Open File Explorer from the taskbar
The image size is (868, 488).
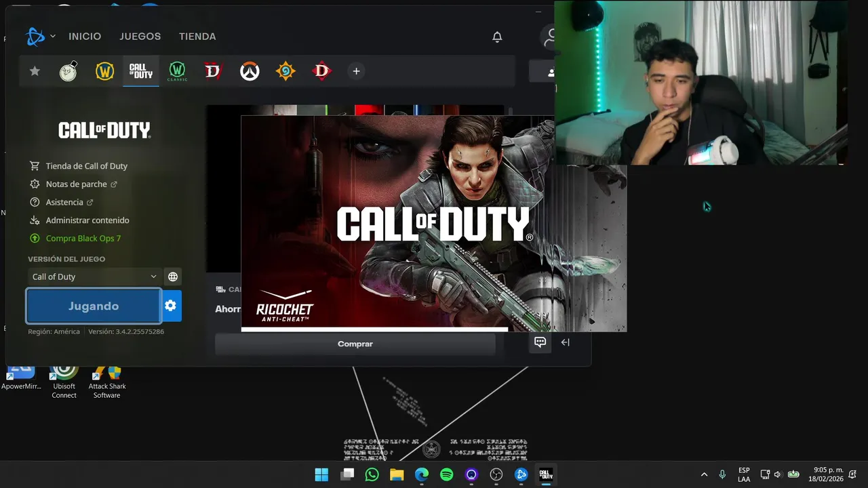click(x=397, y=474)
